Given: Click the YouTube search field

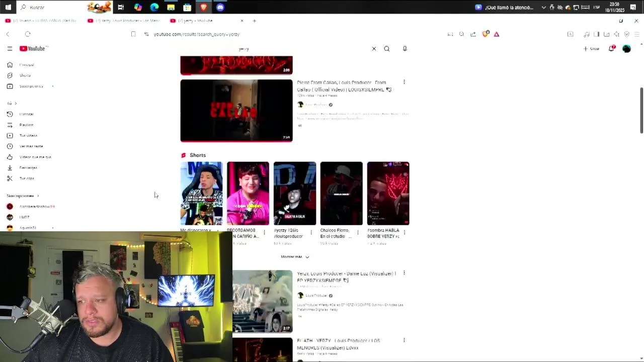Looking at the screenshot, I should coord(302,49).
